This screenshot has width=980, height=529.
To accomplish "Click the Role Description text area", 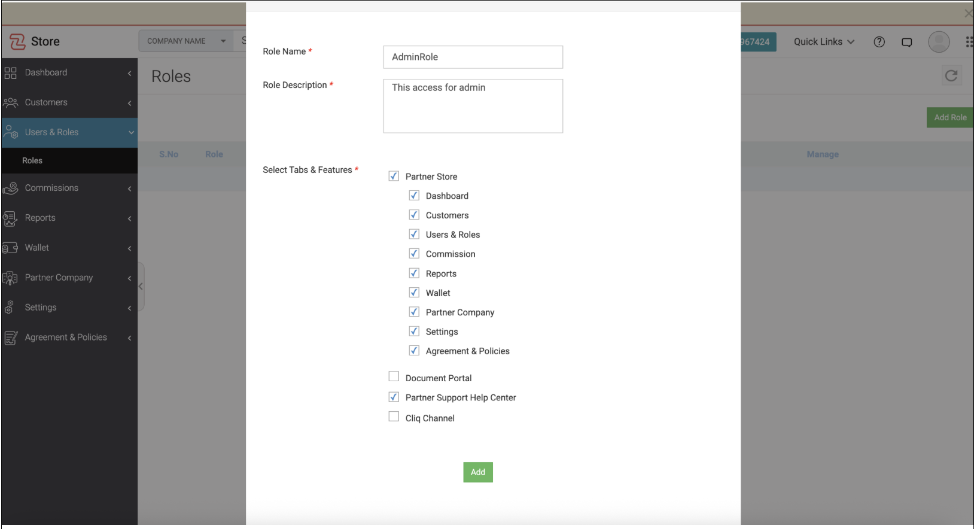I will coord(473,106).
